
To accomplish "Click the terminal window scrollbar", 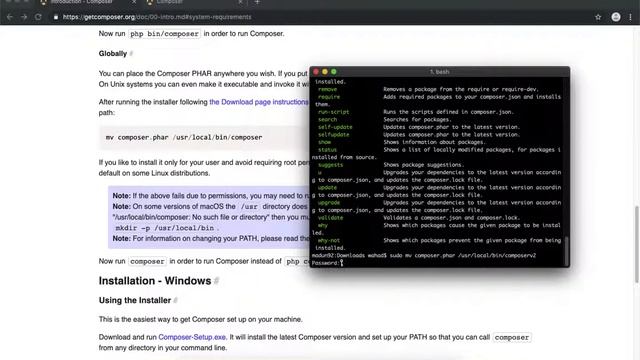I will pyautogui.click(x=566, y=250).
